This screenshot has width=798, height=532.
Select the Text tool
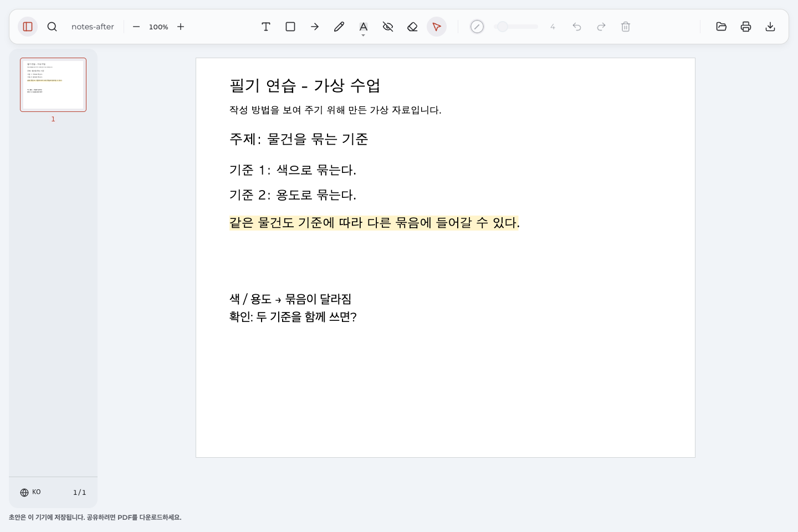point(266,27)
